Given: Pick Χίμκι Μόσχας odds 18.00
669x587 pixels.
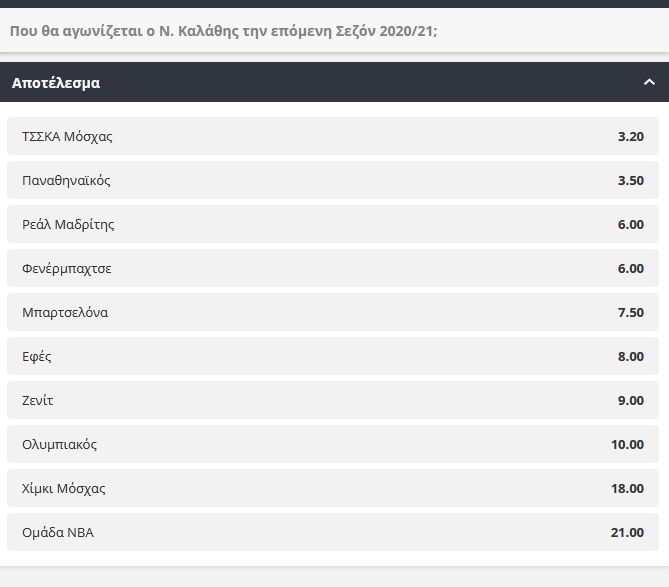Looking at the screenshot, I should coord(333,488).
